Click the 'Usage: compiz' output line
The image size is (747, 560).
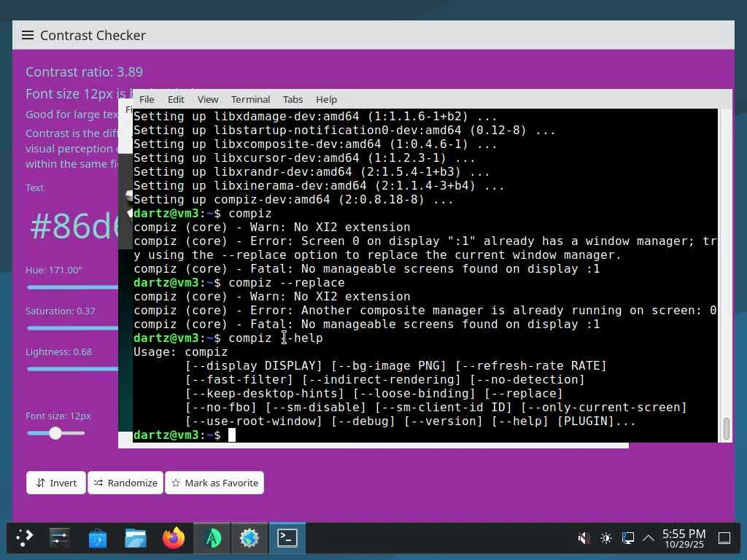point(181,352)
